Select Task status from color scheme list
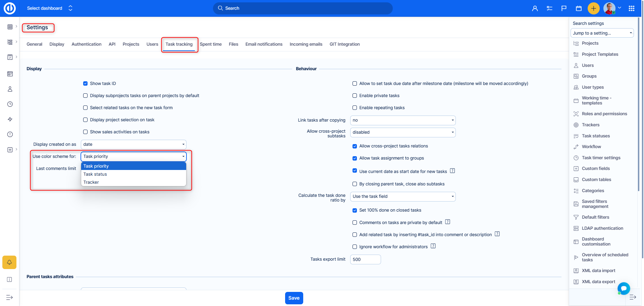Viewport: 644px width, 306px height. tap(95, 174)
